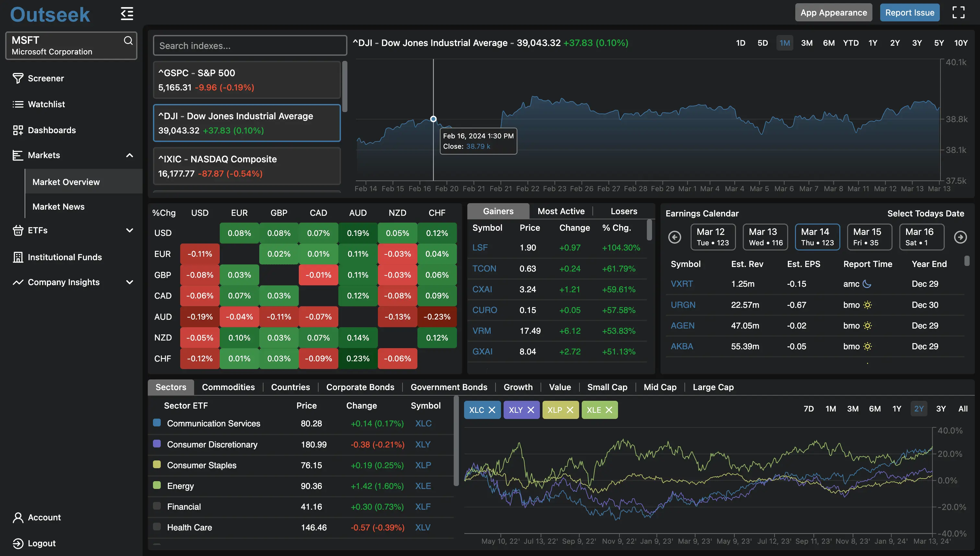Click the Consumer Staples color swatch

[157, 464]
